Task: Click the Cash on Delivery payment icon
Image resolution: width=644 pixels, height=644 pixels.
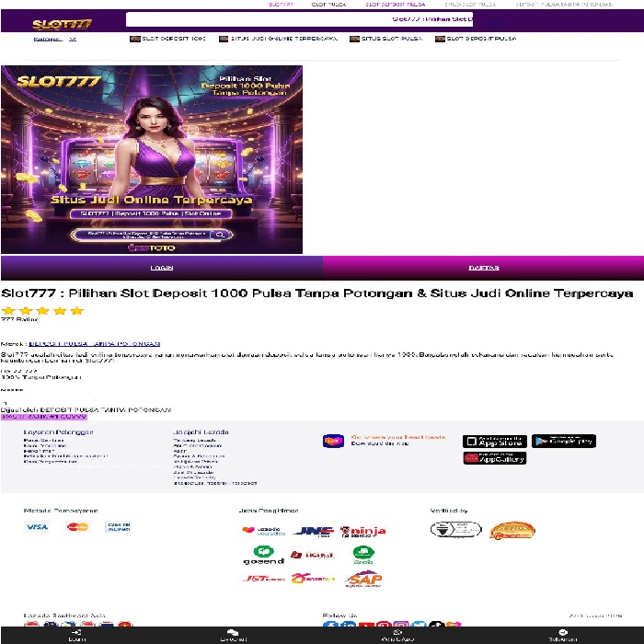Action: coord(119,526)
